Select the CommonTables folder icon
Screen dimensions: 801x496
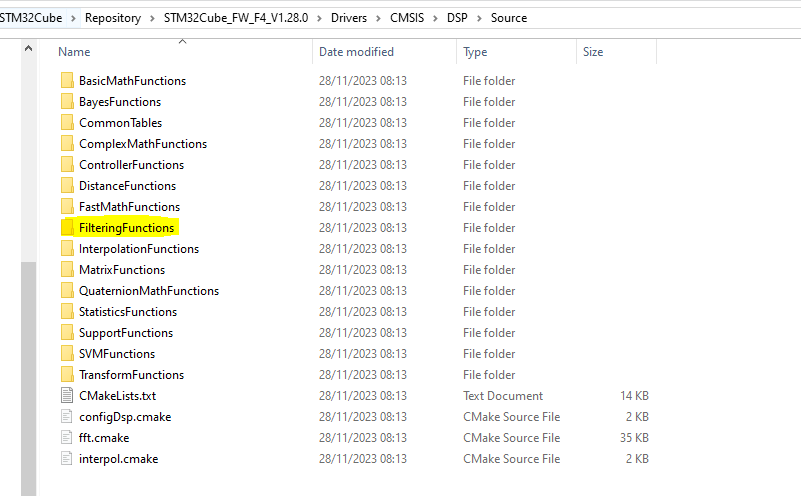tap(67, 122)
